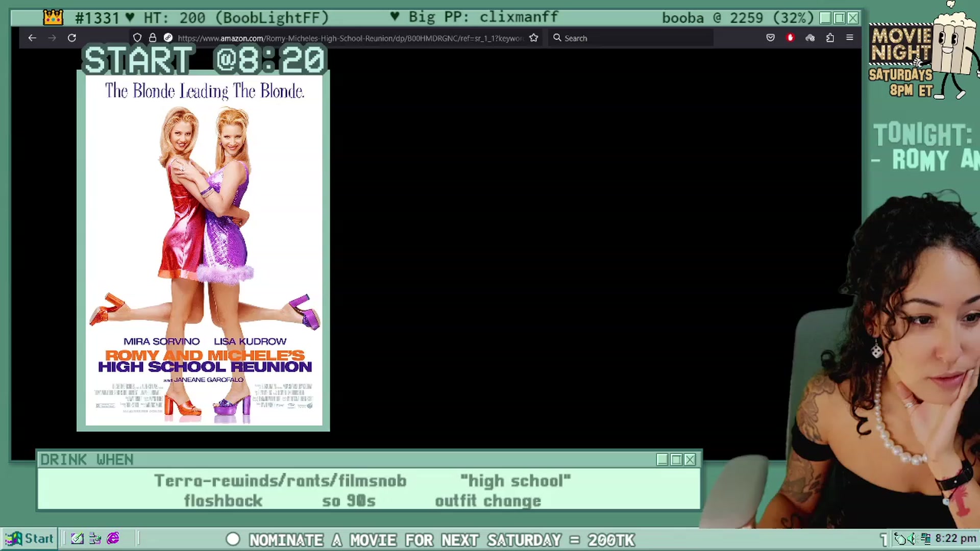Open the Start menu button
This screenshot has height=551, width=980.
[29, 539]
